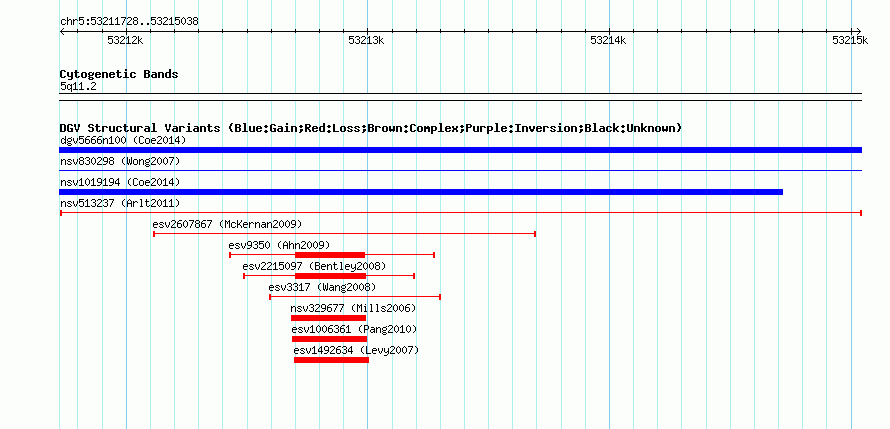Click the 53212k ruler position
The width and height of the screenshot is (890, 429).
point(125,40)
